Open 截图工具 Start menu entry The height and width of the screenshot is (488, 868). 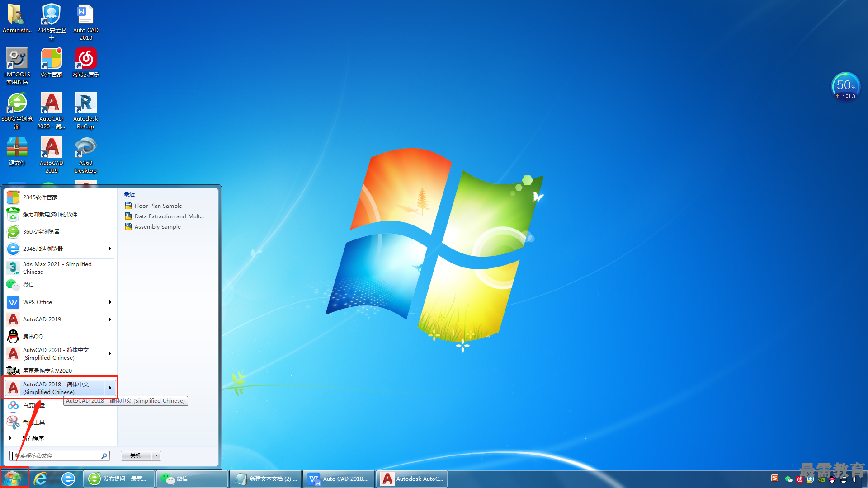click(x=61, y=422)
